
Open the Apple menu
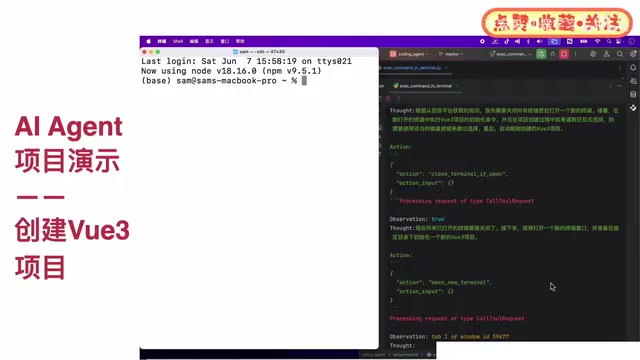(x=149, y=41)
